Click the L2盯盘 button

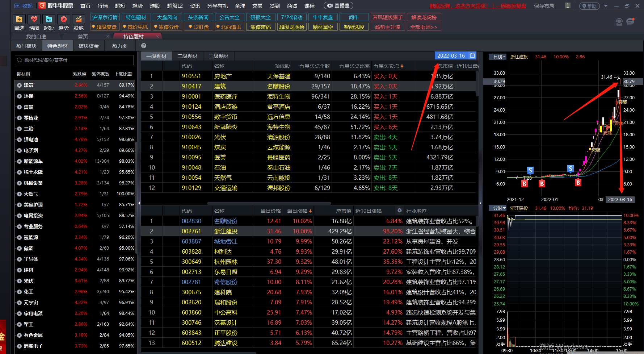(x=198, y=27)
